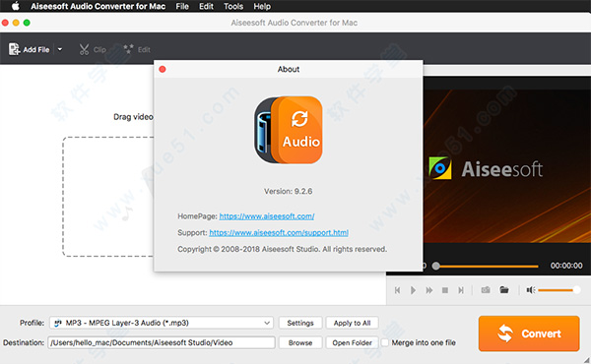Click the Apply to All button
Image resolution: width=591 pixels, height=364 pixels.
pyautogui.click(x=352, y=323)
